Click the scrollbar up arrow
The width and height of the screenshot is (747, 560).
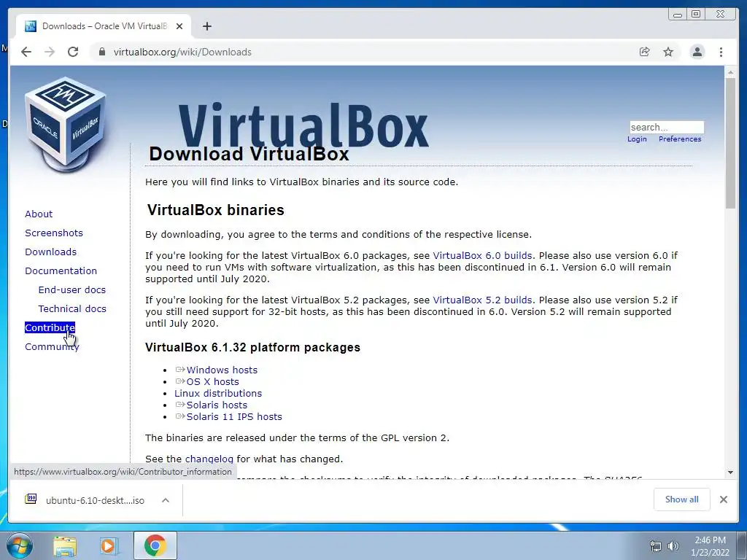[x=730, y=72]
